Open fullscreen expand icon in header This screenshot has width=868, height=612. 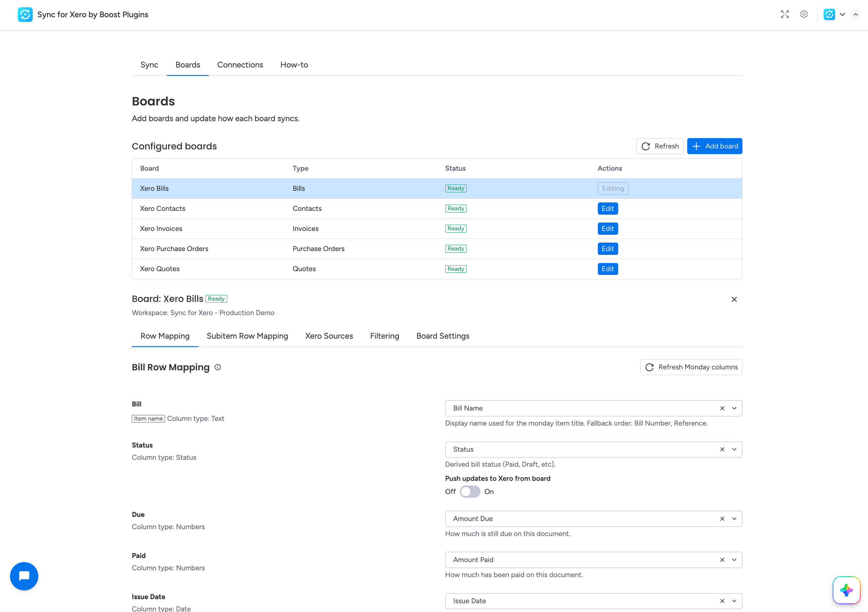[785, 14]
